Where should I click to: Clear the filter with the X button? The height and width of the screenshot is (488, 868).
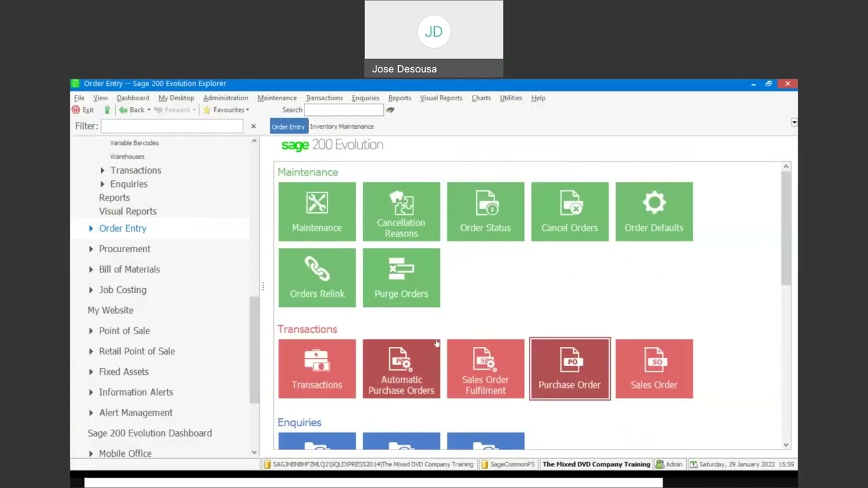pos(253,126)
